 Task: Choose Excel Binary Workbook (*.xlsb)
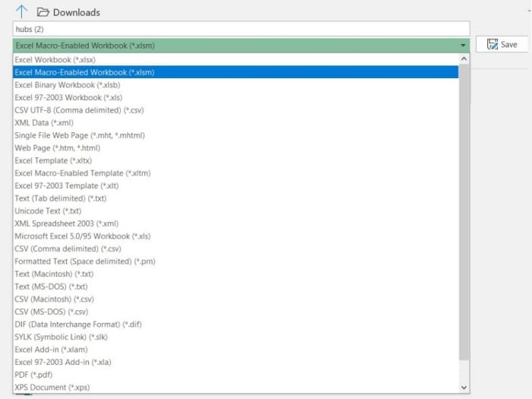coord(236,85)
